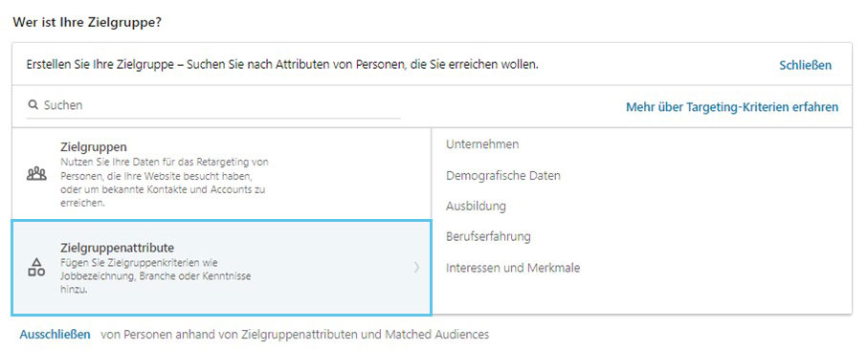868x350 pixels.
Task: Click 'von Personen anhand von Zielgruppenattributen' text
Action: point(295,335)
